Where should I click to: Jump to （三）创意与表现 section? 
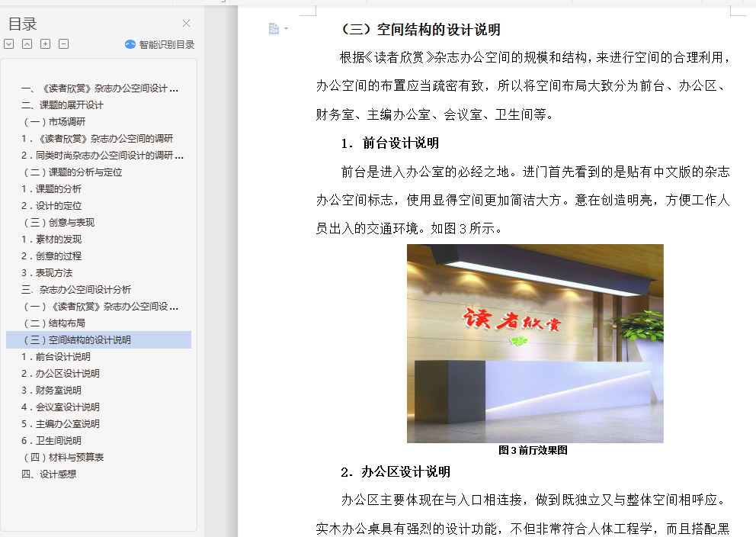point(59,223)
